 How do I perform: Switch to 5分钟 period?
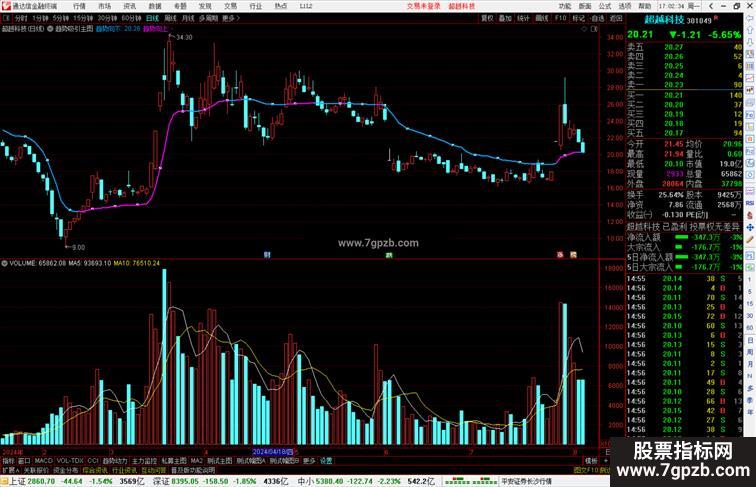(x=61, y=18)
